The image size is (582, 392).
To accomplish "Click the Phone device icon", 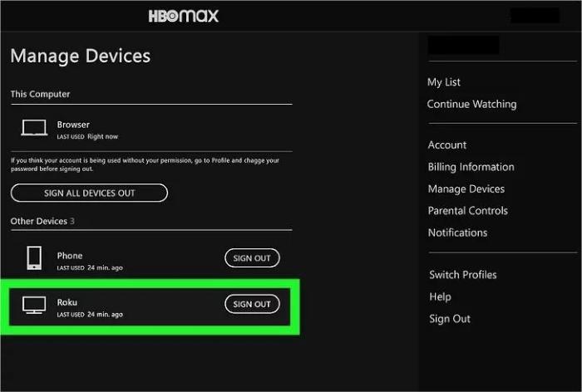I will 34,259.
